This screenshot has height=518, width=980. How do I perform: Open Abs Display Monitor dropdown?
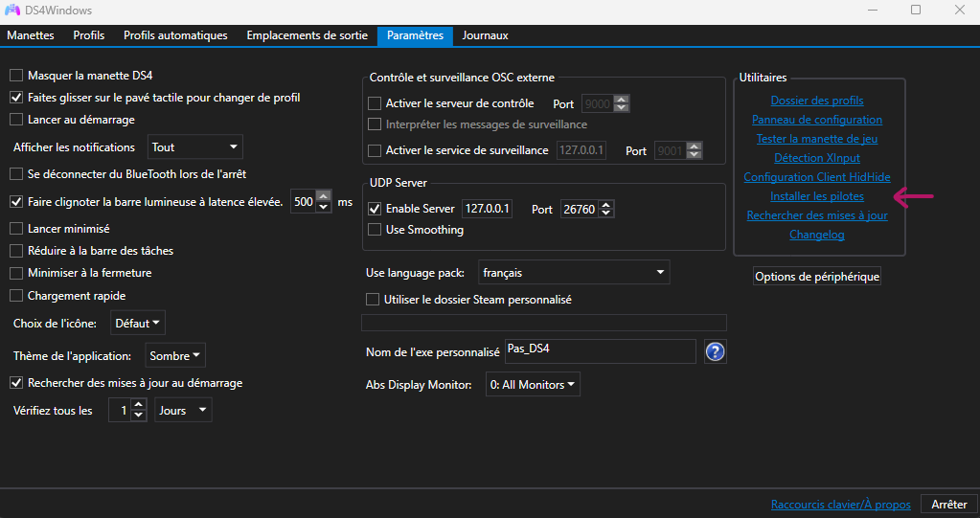533,385
